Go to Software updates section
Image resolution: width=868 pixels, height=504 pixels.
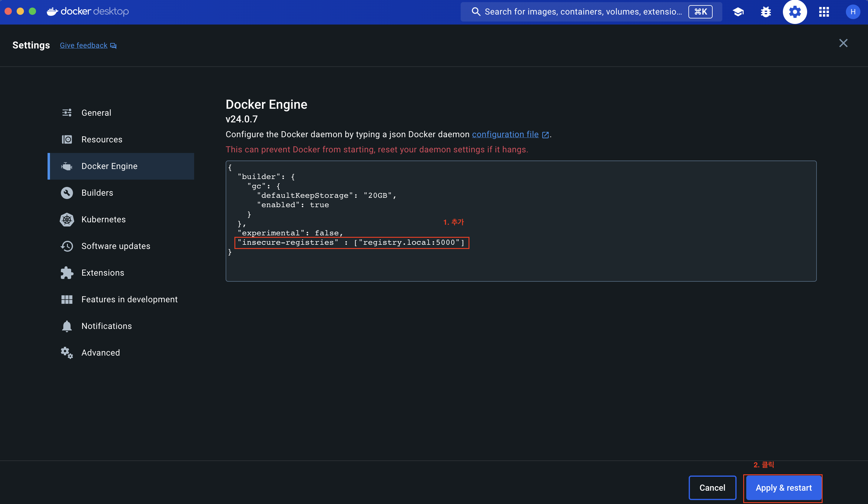pos(115,246)
